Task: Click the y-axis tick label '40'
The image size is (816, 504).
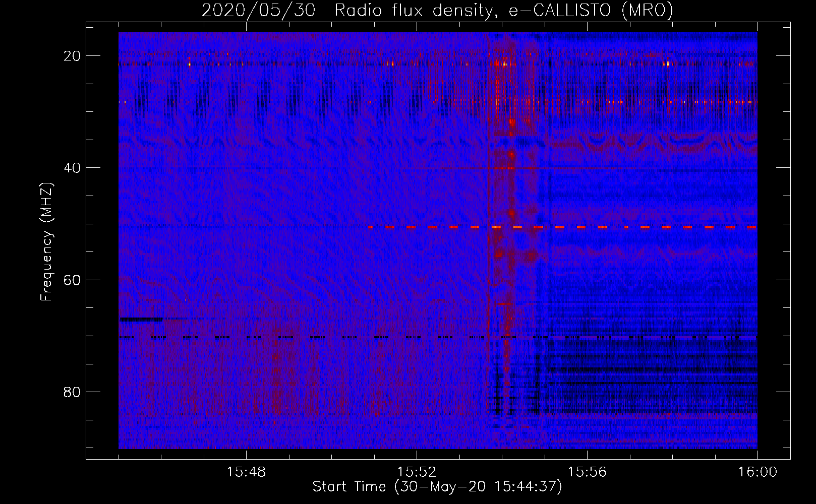Action: click(x=73, y=167)
